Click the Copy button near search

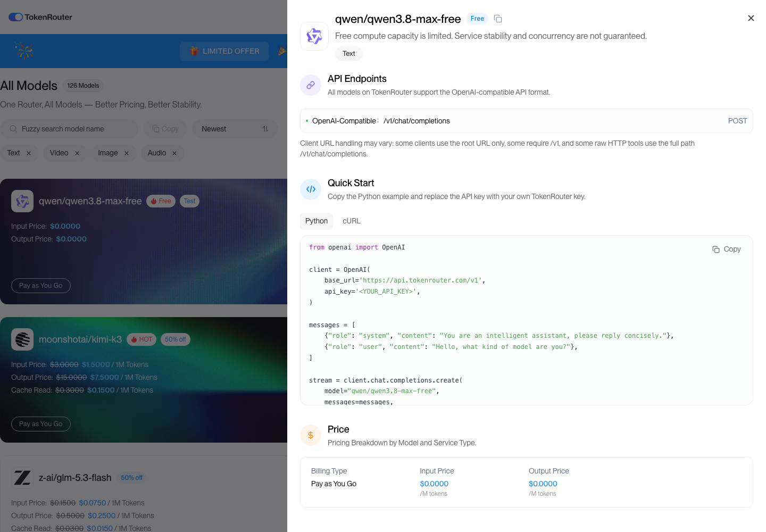(165, 129)
